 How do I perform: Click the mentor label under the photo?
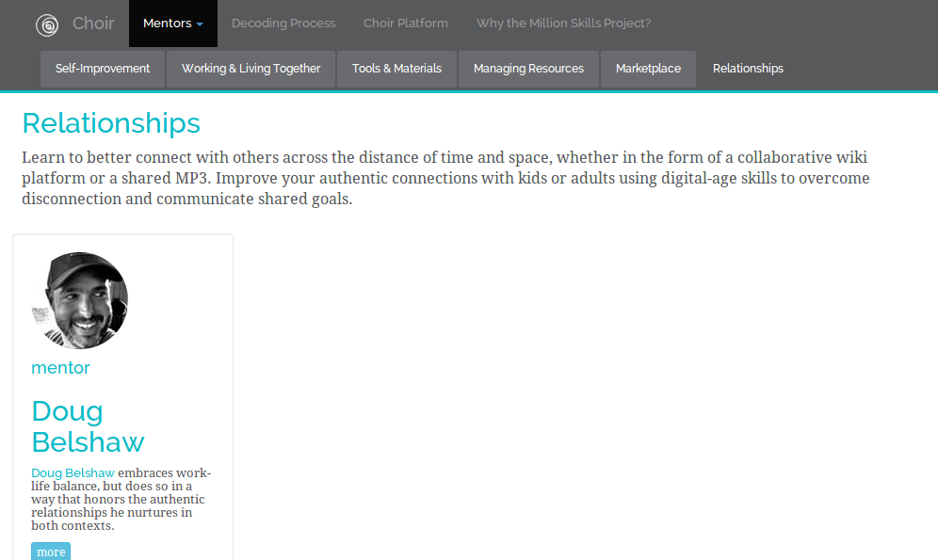pos(60,368)
